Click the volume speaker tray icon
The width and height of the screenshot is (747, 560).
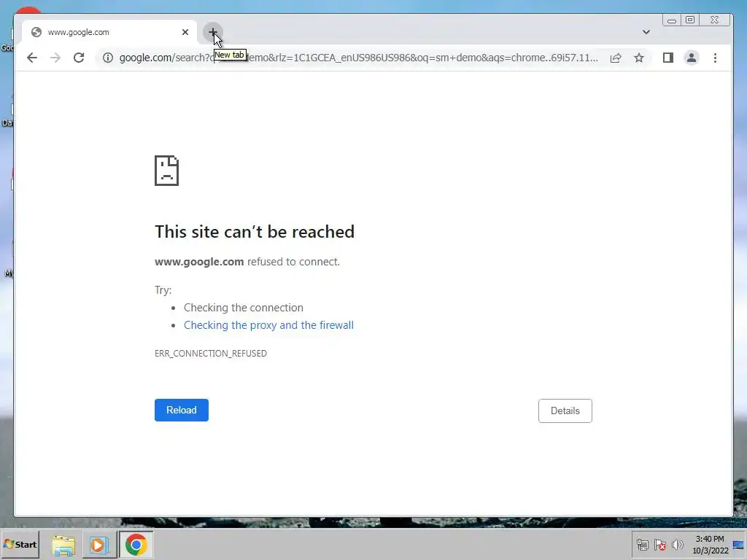click(677, 544)
